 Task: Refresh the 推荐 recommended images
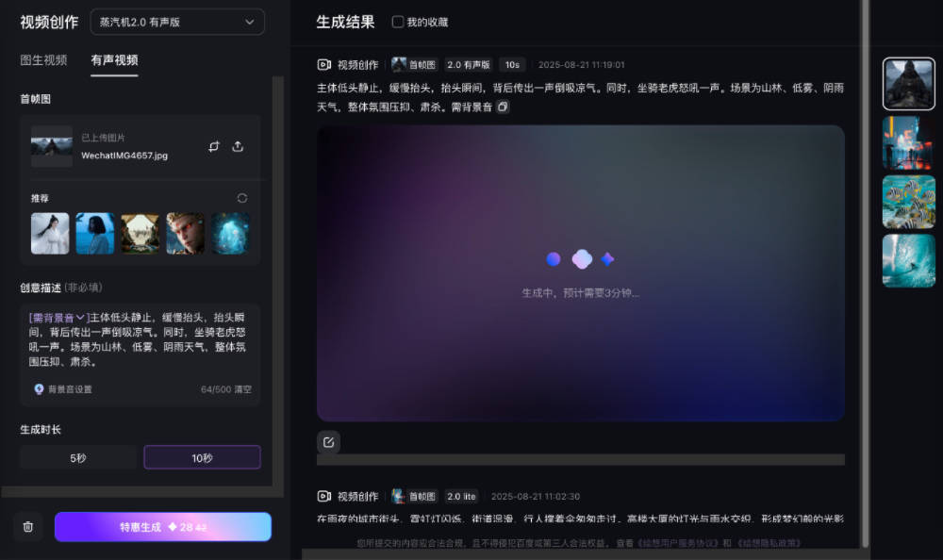242,198
